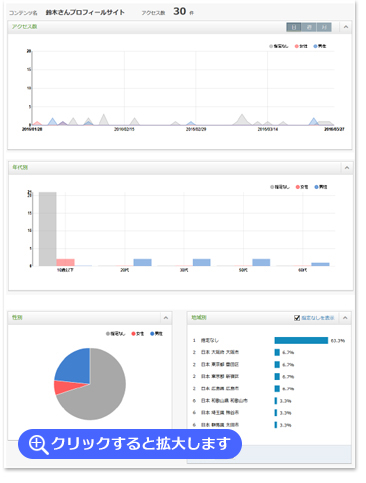Uncheck the 指定なしを表示 checkbox
This screenshot has height=483, width=366.
(297, 318)
